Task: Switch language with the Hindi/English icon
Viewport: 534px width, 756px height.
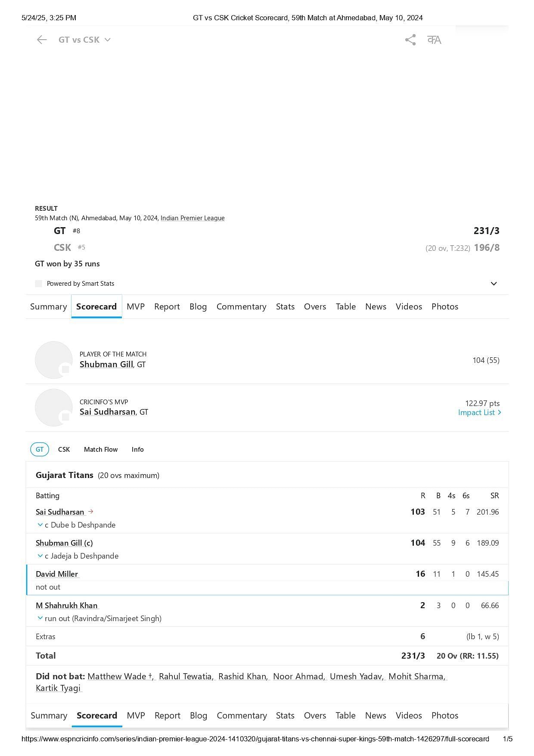Action: click(434, 40)
